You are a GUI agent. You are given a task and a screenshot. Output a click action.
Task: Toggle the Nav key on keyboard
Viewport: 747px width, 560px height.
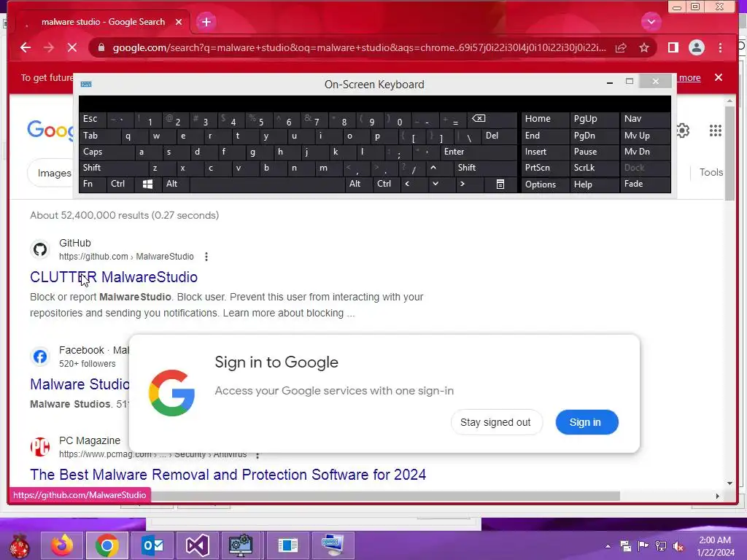645,119
